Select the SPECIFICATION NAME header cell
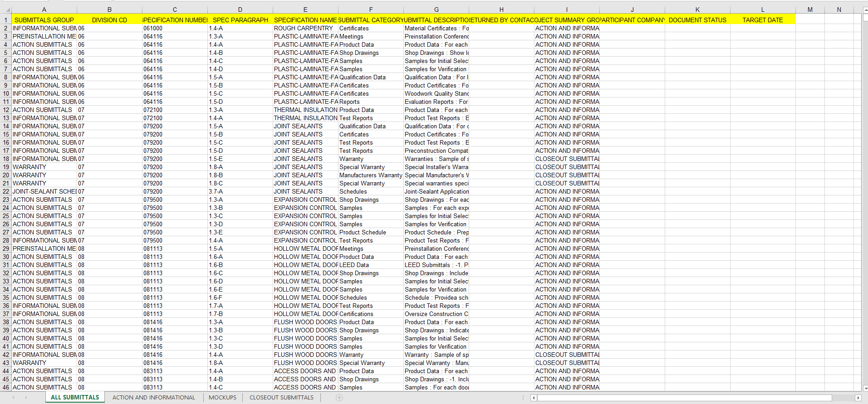 305,20
